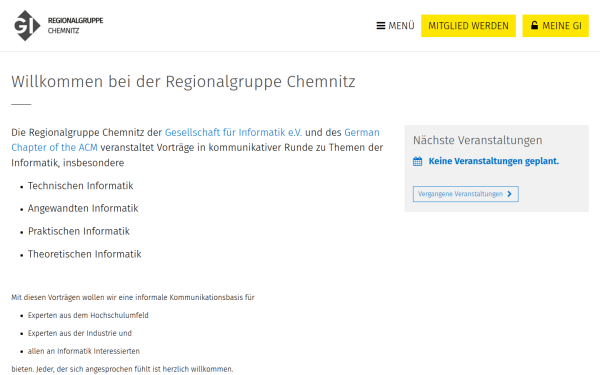Image resolution: width=600 pixels, height=375 pixels.
Task: Click the sentence ending herzlich willkommen
Action: (122, 369)
